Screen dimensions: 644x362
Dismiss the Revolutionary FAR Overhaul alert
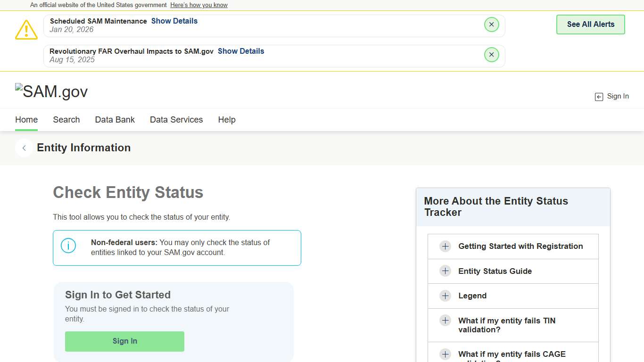[x=492, y=54]
